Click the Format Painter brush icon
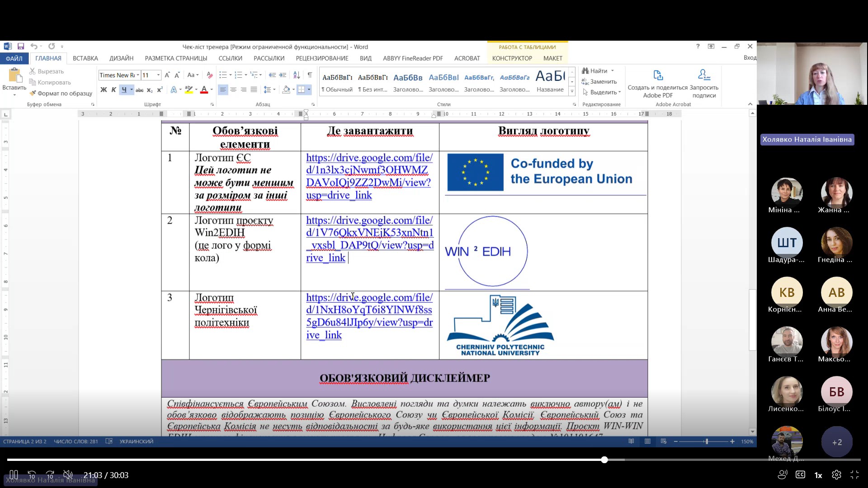This screenshot has width=868, height=488. click(x=33, y=94)
